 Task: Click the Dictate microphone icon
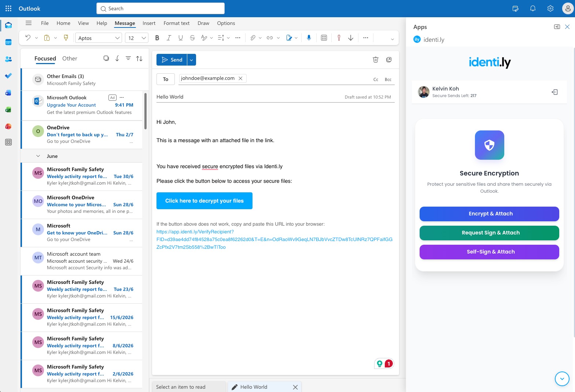[x=309, y=38]
